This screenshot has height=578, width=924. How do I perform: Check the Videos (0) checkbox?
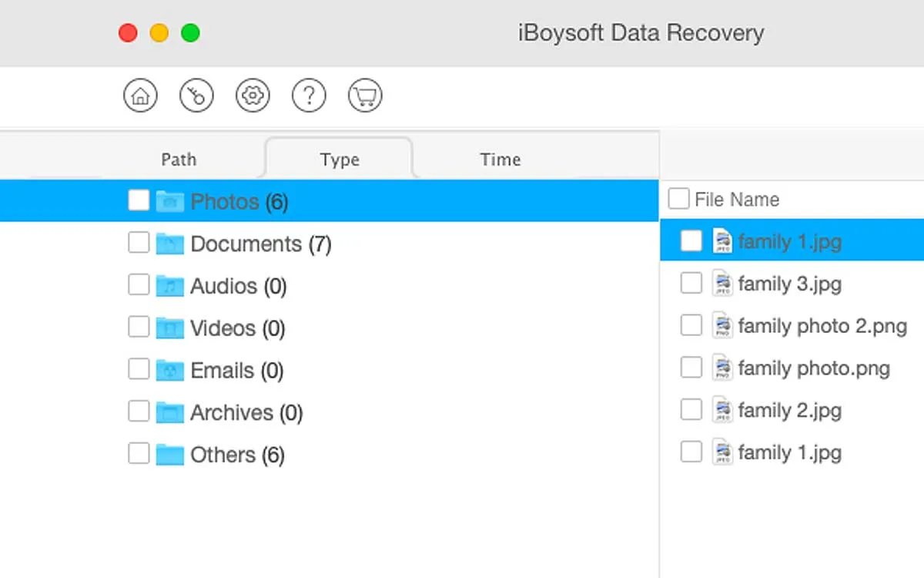139,327
